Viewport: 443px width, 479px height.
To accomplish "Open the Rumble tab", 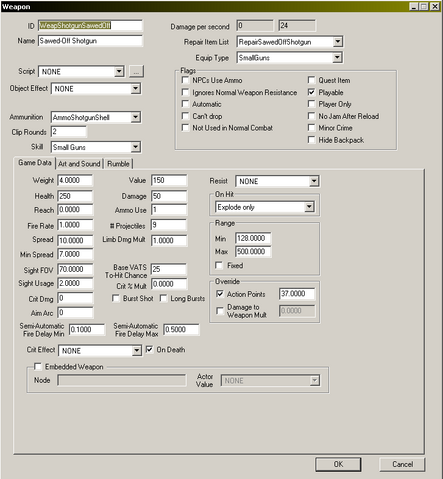I will (x=118, y=164).
